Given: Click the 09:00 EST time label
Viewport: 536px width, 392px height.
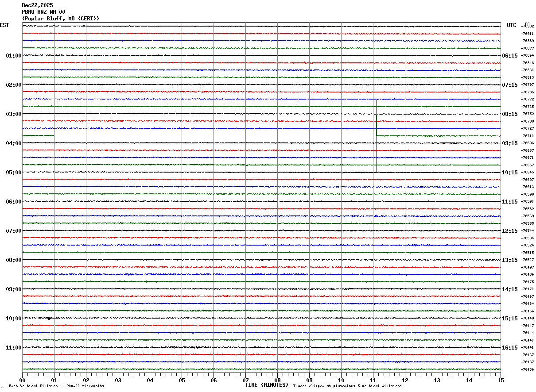Looking at the screenshot, I should pyautogui.click(x=14, y=289).
